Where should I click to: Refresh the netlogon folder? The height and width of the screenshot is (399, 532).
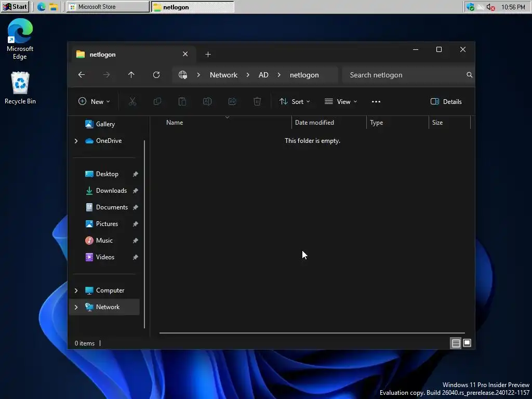pos(156,75)
